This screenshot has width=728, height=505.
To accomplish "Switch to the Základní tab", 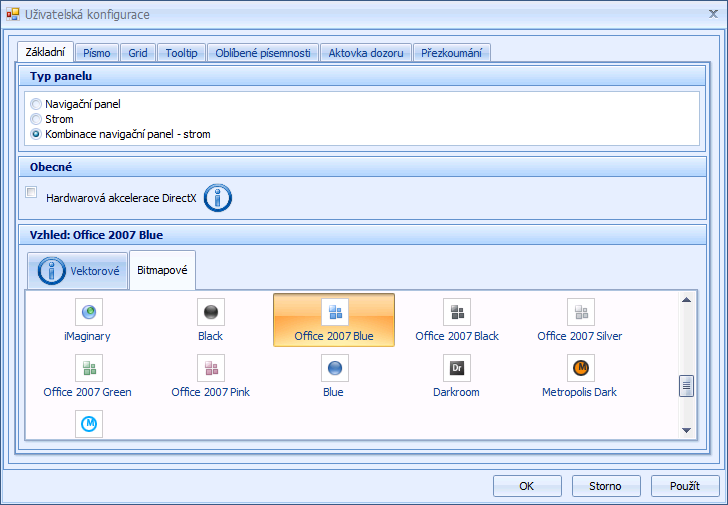I will [45, 52].
